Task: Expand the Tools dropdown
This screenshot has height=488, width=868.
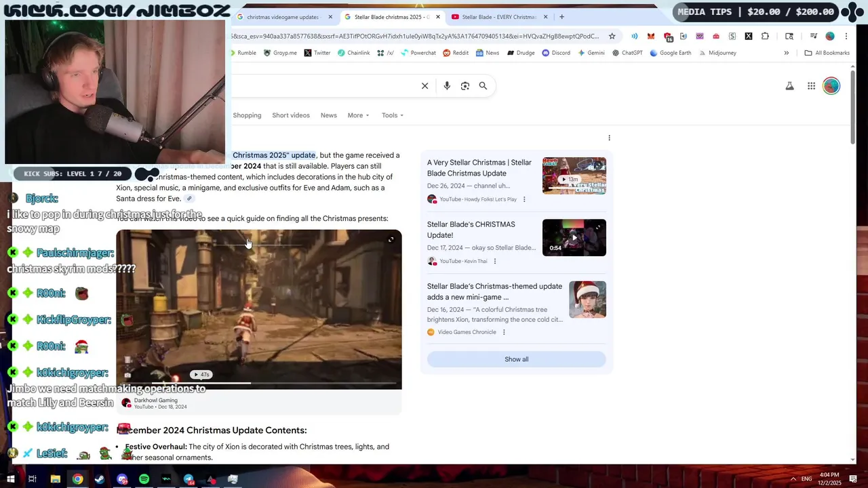Action: pos(392,115)
